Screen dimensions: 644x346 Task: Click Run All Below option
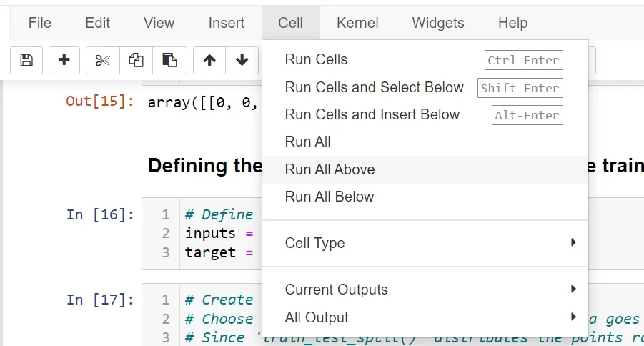[x=329, y=197]
